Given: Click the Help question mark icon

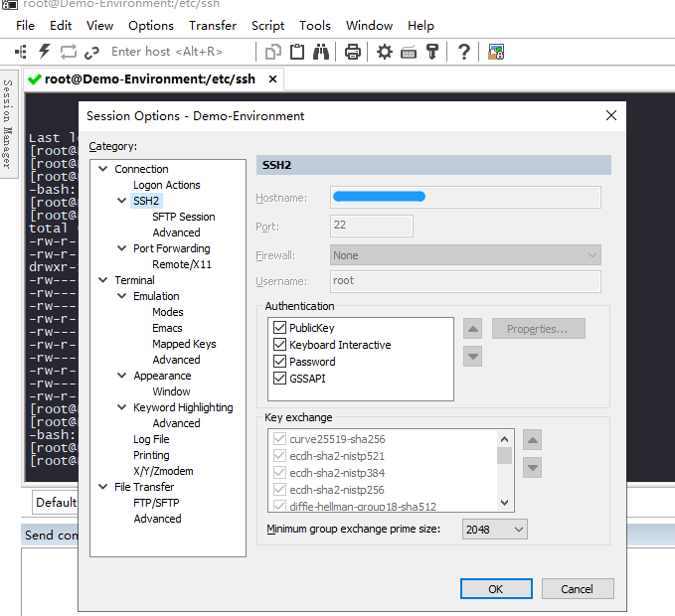Looking at the screenshot, I should pyautogui.click(x=464, y=52).
